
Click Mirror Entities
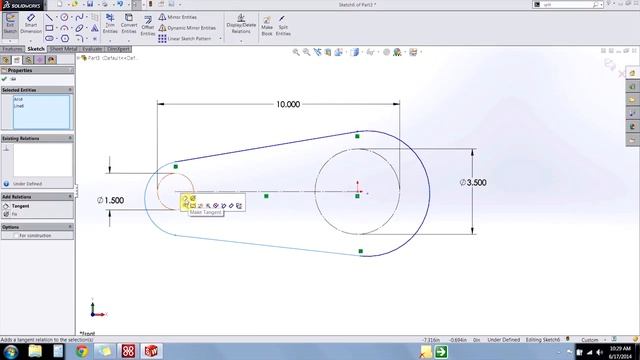[x=178, y=17]
